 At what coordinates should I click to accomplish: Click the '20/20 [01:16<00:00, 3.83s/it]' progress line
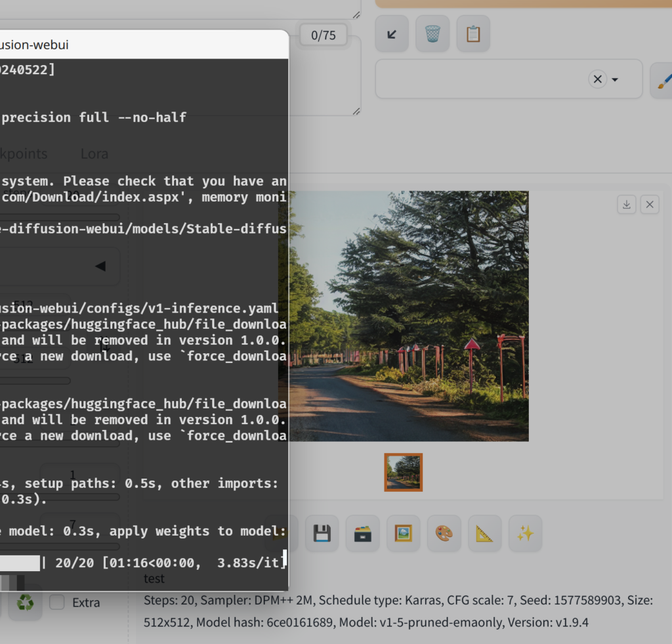[171, 563]
